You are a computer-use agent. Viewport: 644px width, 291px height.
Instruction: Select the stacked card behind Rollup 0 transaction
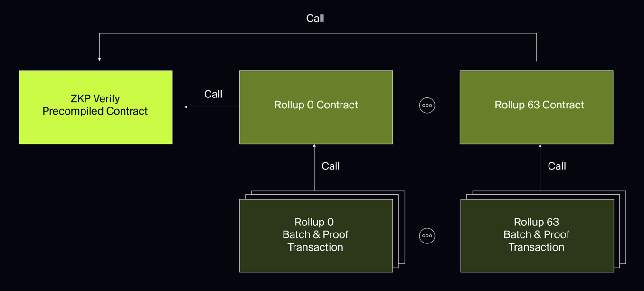coord(402,228)
